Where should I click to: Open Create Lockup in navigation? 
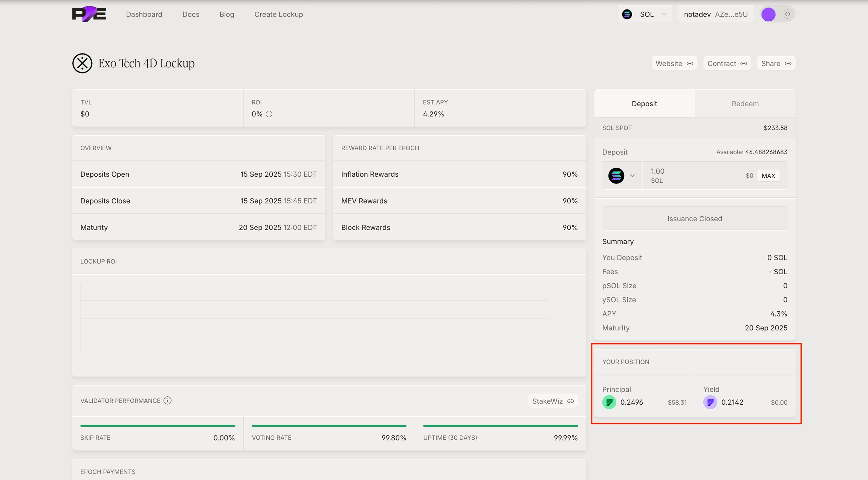coord(278,14)
